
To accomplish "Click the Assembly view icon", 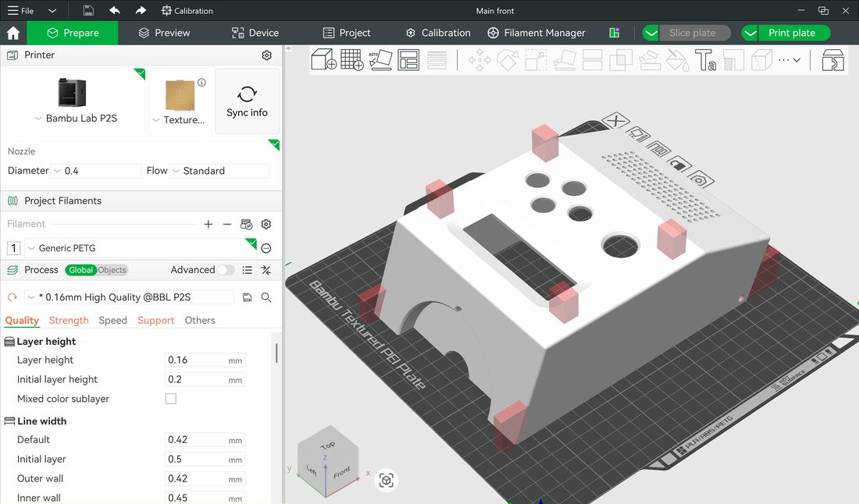I will click(x=832, y=59).
